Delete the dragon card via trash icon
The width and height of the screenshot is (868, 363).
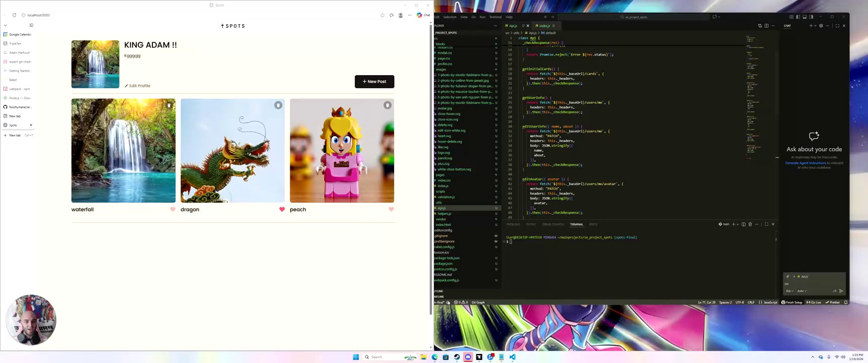(278, 105)
